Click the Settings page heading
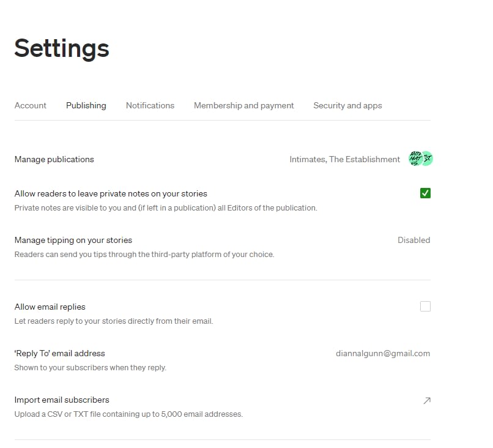The width and height of the screenshot is (493, 448). [61, 48]
